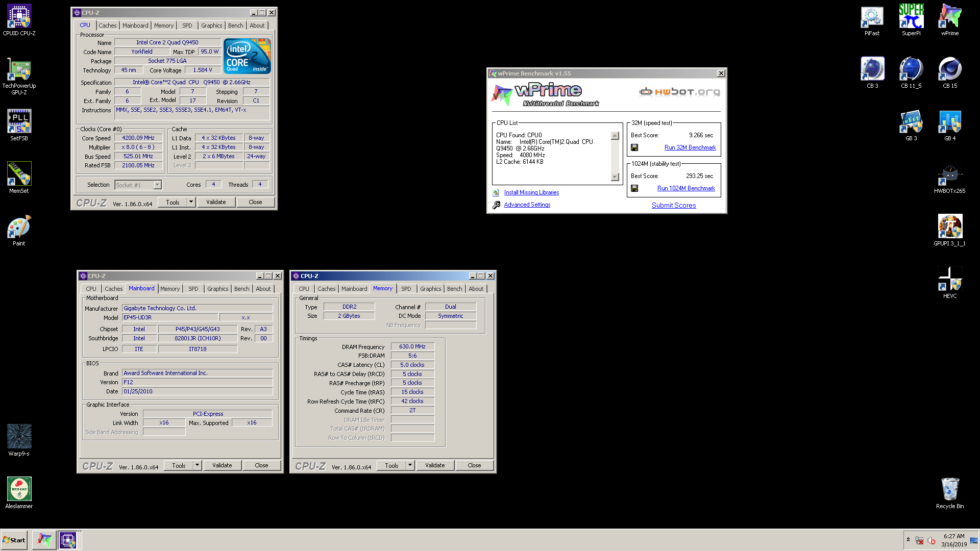Viewport: 980px width, 551px height.
Task: Click Tools button in Memory CPU-Z window
Action: tap(391, 465)
